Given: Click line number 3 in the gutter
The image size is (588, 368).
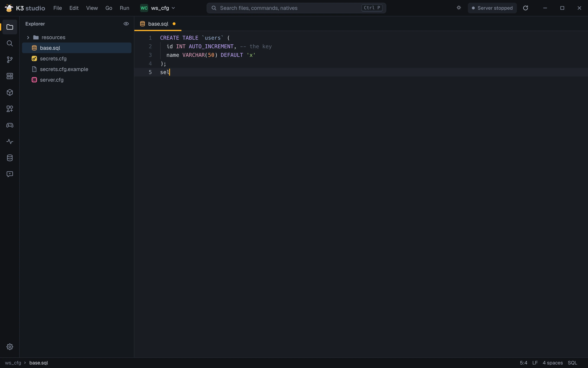Looking at the screenshot, I should [x=150, y=55].
